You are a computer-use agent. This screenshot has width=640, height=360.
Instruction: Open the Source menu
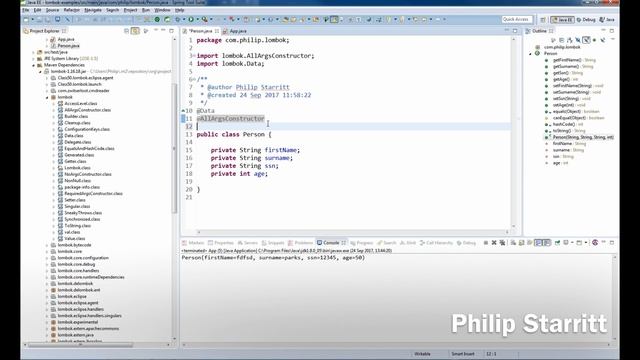[52, 10]
